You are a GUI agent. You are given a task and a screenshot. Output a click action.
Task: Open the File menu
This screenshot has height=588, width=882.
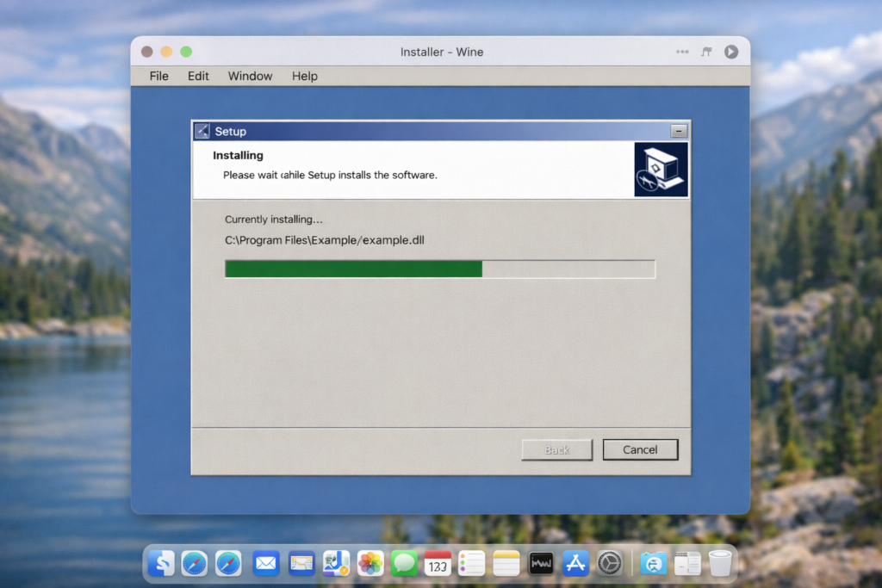tap(158, 76)
